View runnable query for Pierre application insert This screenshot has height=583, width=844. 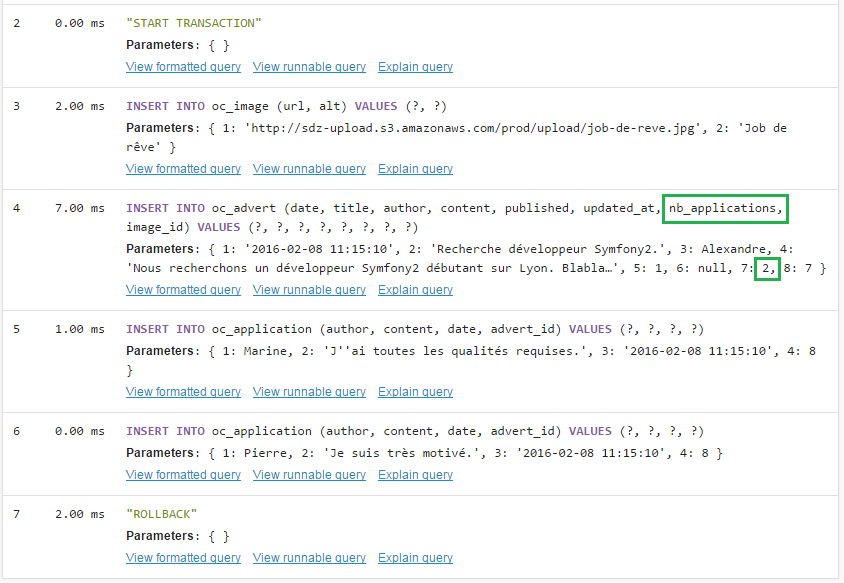[x=309, y=474]
